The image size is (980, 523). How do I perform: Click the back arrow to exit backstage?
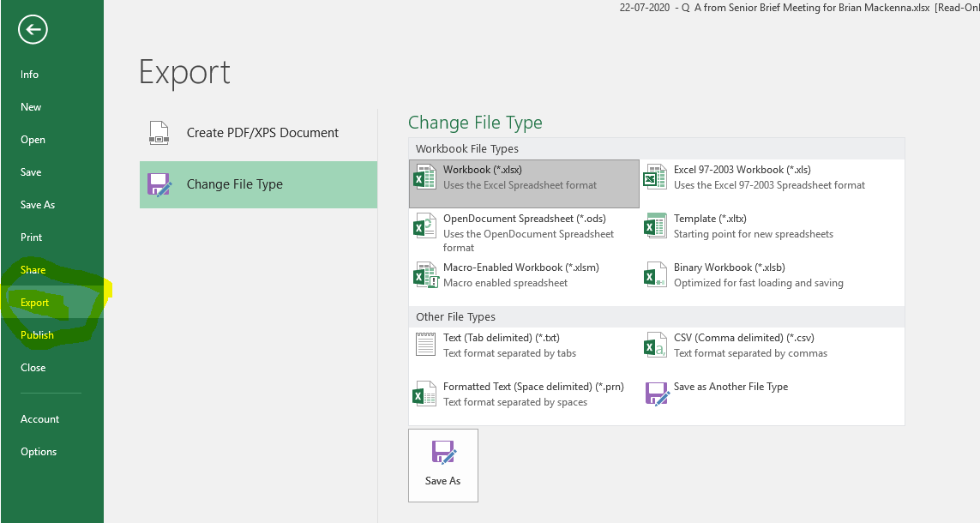click(32, 29)
